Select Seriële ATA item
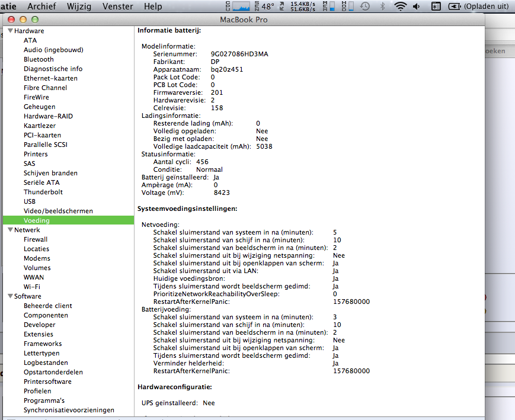Viewport: 515px width, 420px height. [41, 182]
